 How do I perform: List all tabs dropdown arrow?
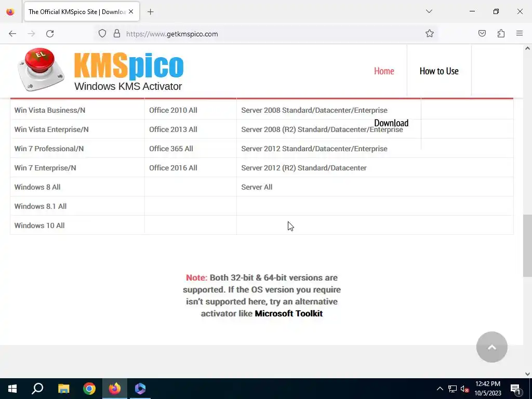tap(429, 11)
